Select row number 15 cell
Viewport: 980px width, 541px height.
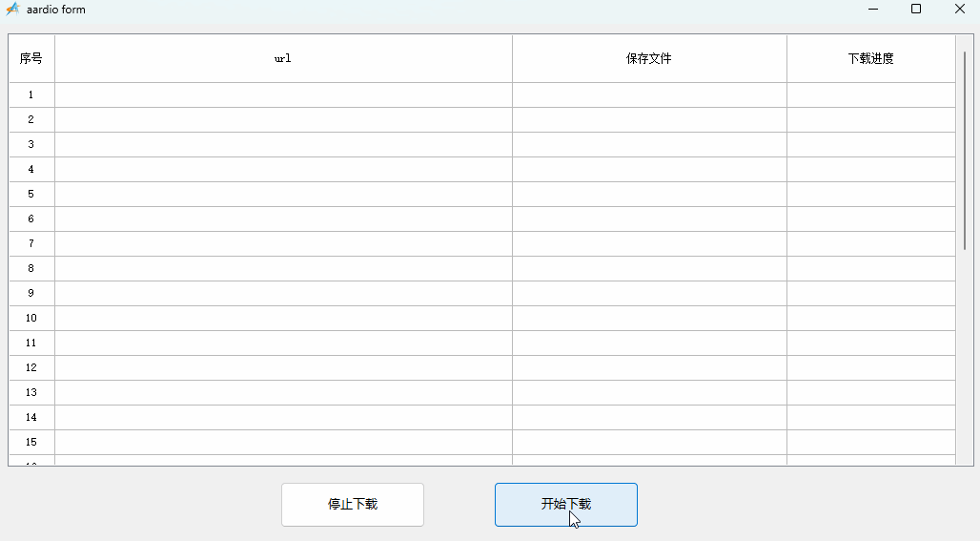[31, 442]
